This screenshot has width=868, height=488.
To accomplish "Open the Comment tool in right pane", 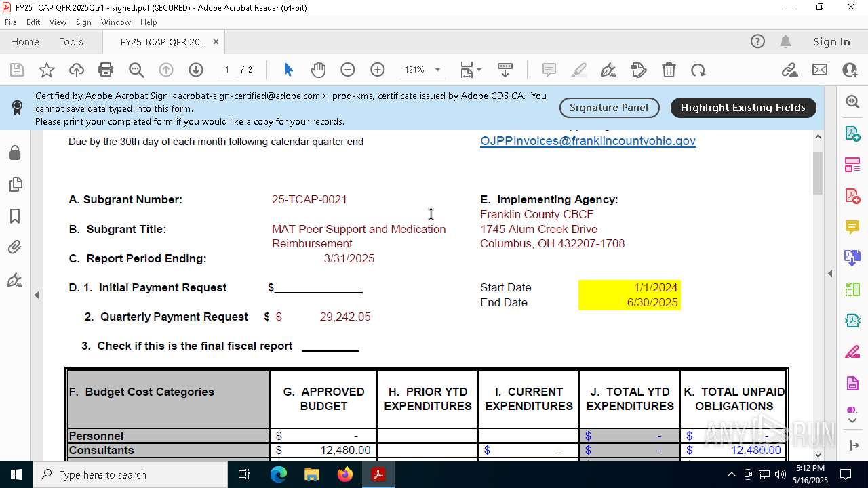I will click(x=852, y=227).
